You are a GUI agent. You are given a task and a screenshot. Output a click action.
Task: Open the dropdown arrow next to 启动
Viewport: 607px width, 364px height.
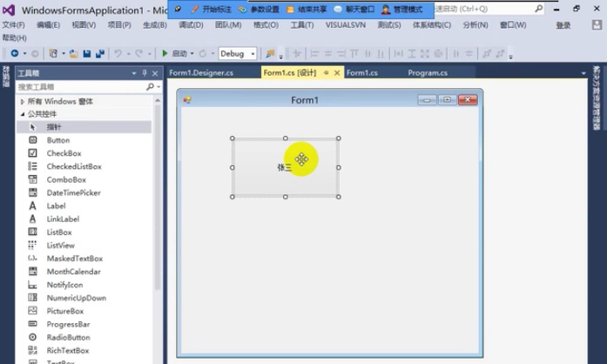(x=192, y=53)
